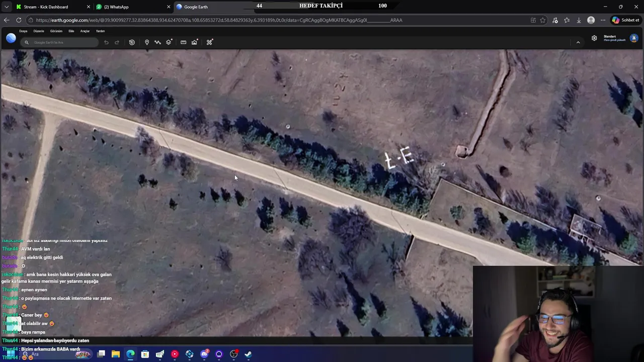Screen dimensions: 644x362
Task: Open the image overlay tool
Action: (194, 42)
